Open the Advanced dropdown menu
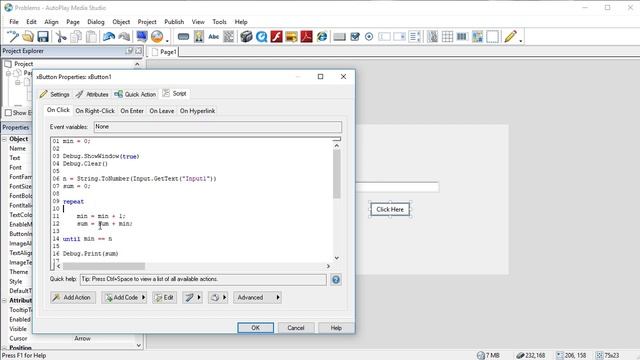Viewport: 640px width, 360px height. click(x=257, y=298)
